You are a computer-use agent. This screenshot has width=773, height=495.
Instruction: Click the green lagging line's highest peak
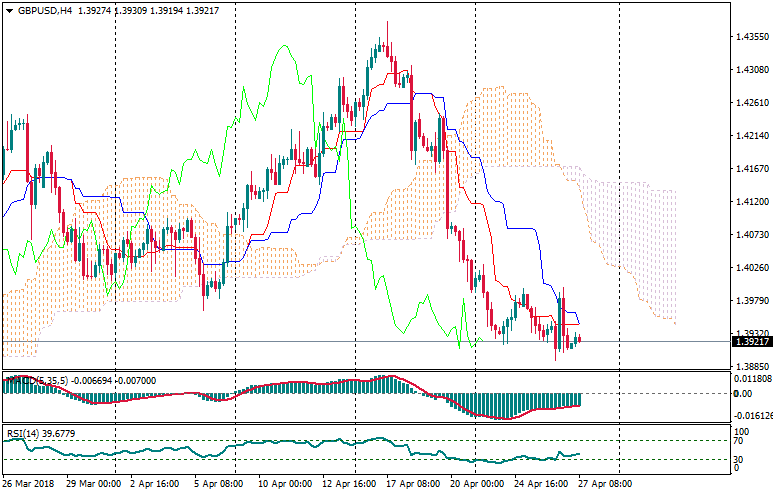pyautogui.click(x=285, y=45)
